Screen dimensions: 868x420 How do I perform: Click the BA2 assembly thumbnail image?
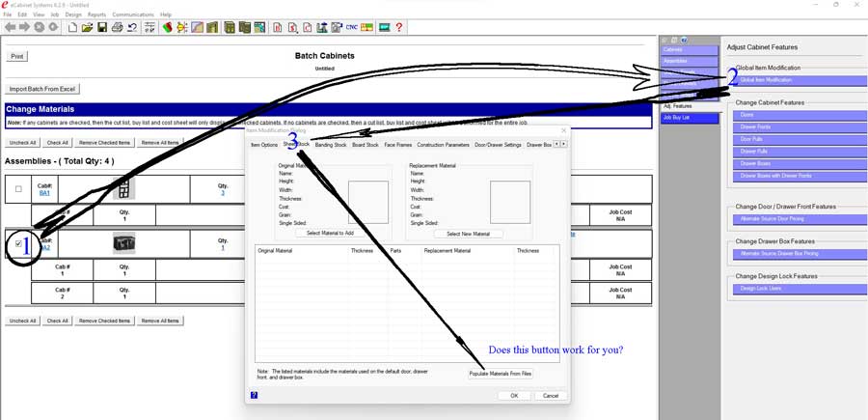pyautogui.click(x=123, y=243)
